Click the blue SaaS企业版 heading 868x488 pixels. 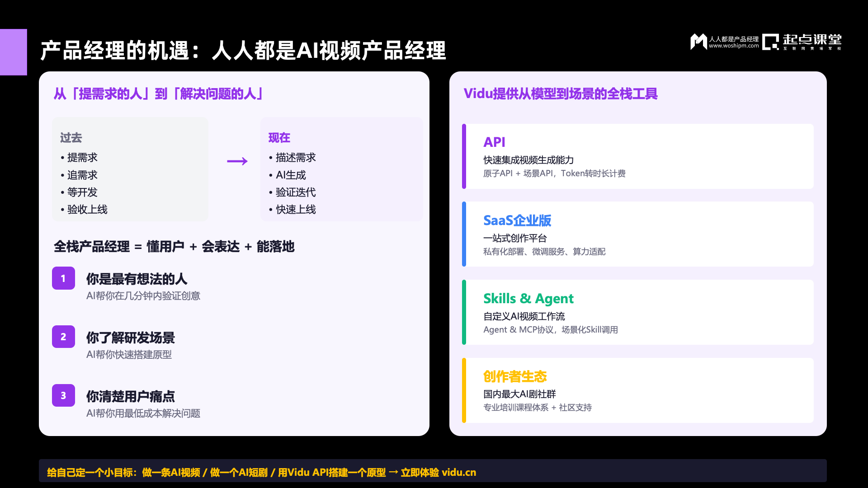coord(517,221)
